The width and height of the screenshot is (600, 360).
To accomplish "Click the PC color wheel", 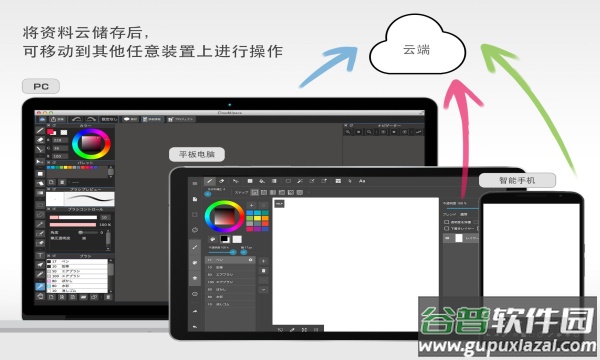I will 91,144.
